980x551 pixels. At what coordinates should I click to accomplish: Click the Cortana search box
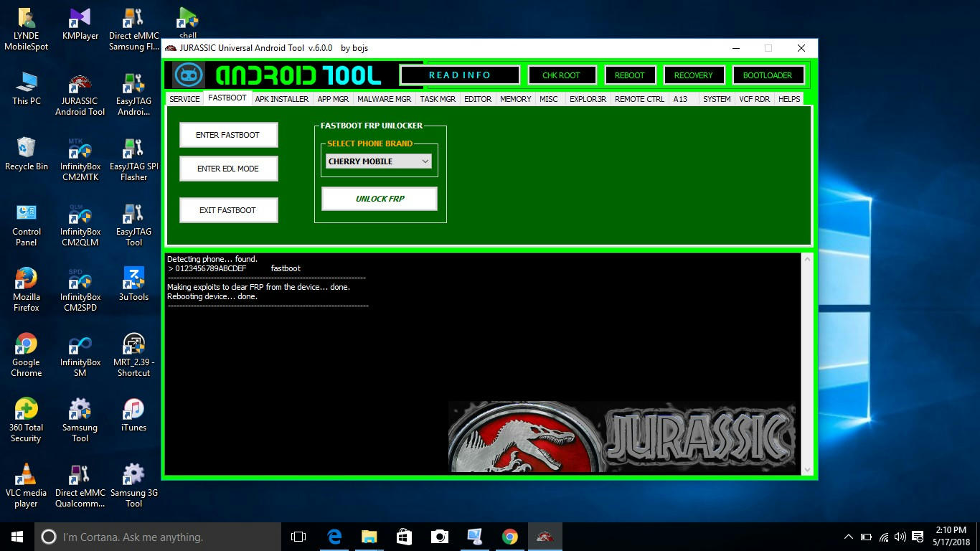[158, 537]
